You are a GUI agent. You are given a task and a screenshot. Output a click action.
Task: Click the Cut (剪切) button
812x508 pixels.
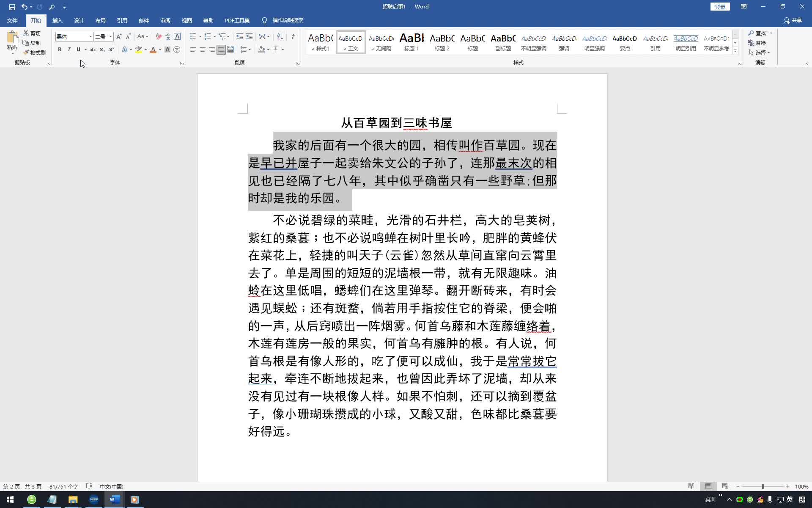[x=32, y=33]
